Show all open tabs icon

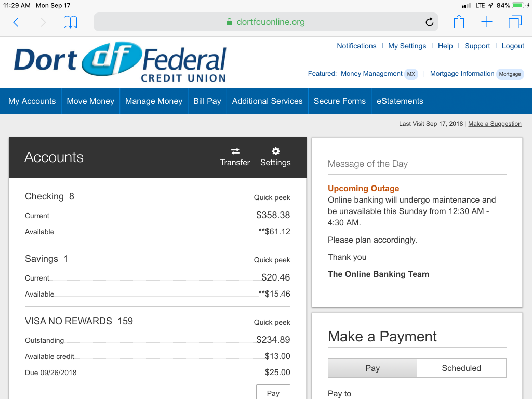pyautogui.click(x=515, y=22)
